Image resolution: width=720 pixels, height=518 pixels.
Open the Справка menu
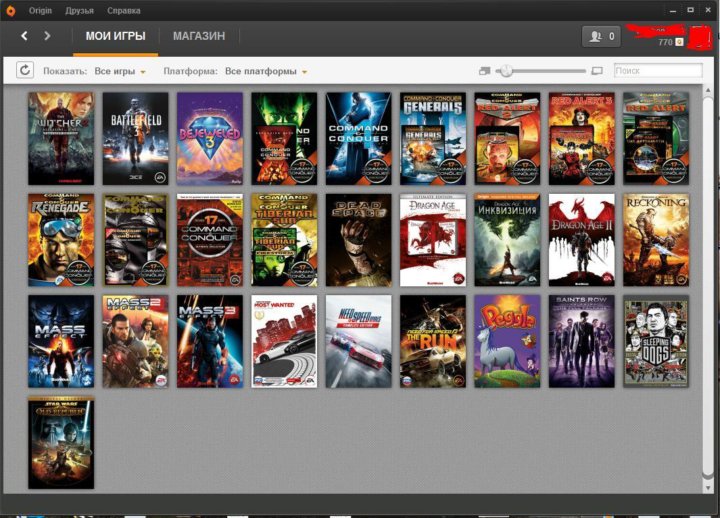tap(124, 11)
